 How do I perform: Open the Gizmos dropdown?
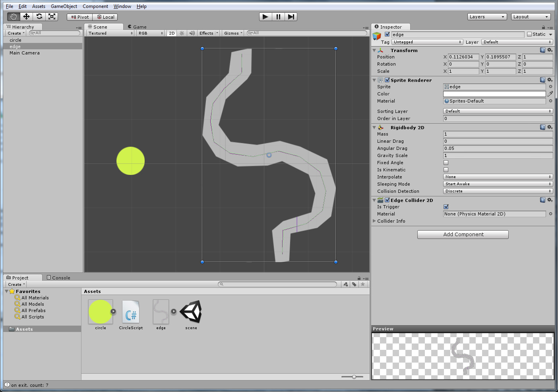(x=233, y=33)
